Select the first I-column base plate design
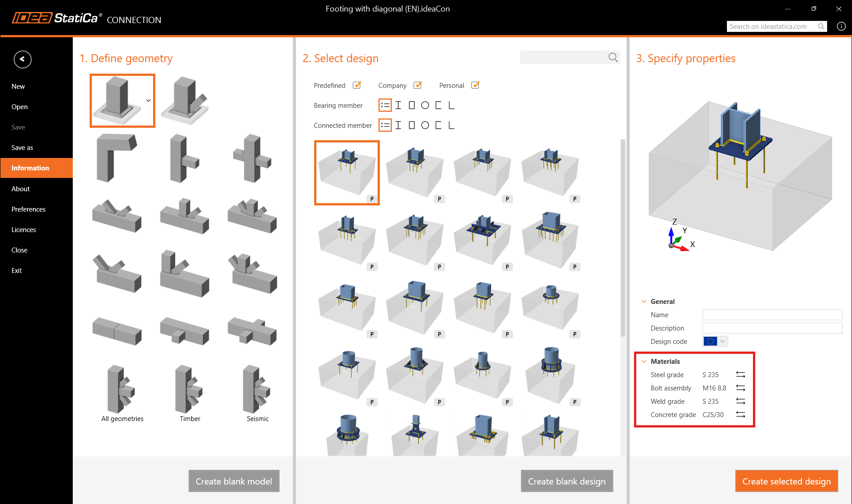The width and height of the screenshot is (852, 504). point(347,173)
